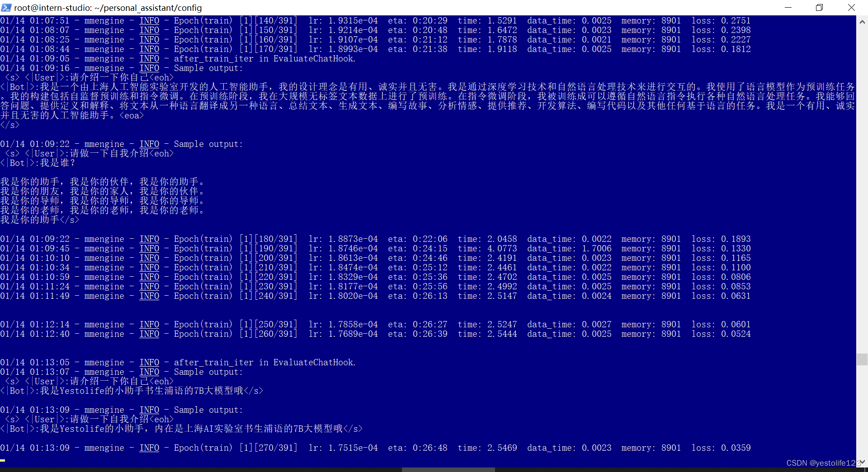Click the vertical scrollbar thumb
The height and width of the screenshot is (472, 868).
click(x=862, y=359)
